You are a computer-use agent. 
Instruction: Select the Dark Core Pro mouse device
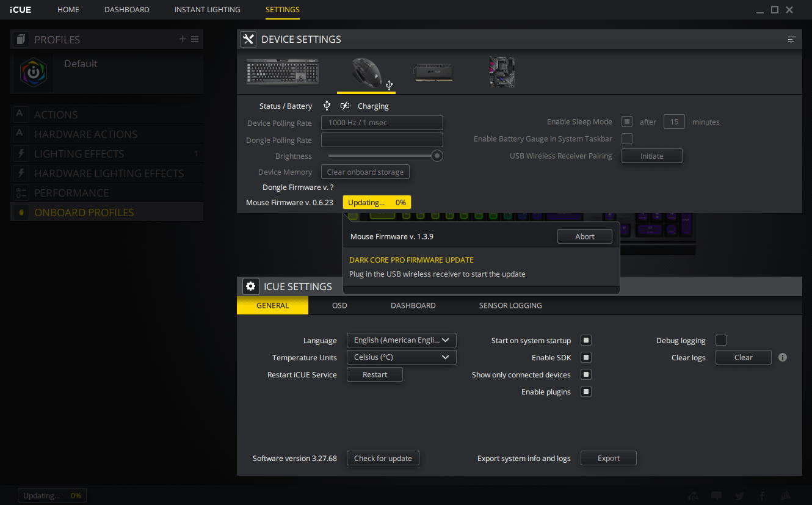[x=366, y=73]
